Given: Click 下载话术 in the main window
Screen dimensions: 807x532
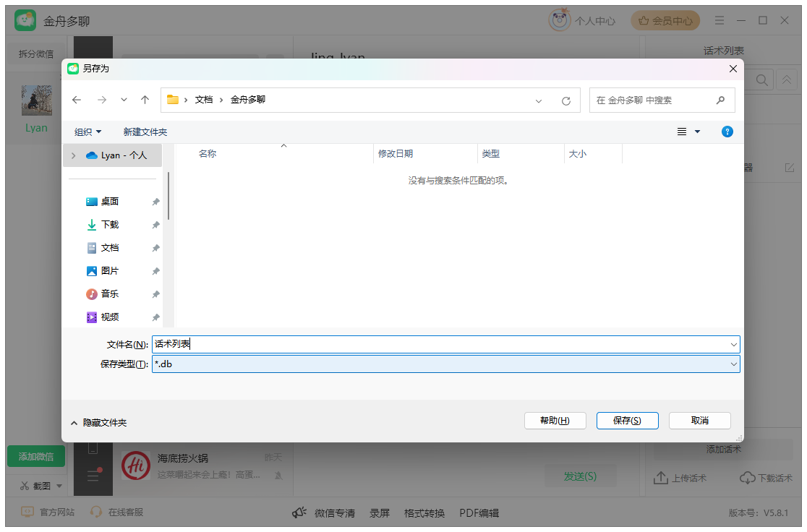Looking at the screenshot, I should tap(766, 478).
